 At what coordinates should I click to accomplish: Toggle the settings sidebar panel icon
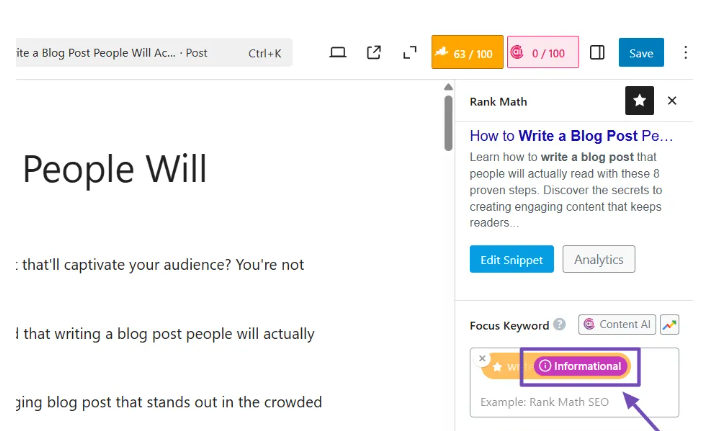pyautogui.click(x=597, y=53)
